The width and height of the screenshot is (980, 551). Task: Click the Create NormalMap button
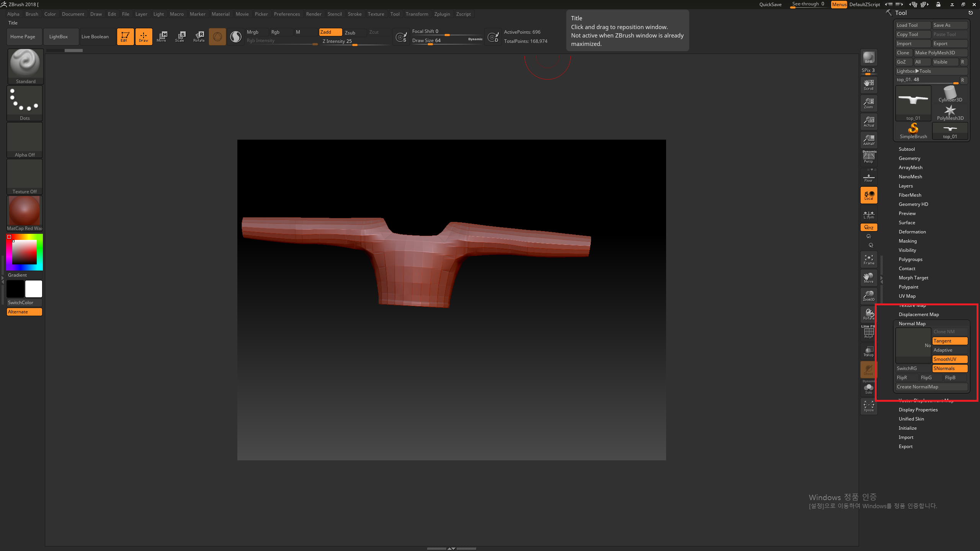931,387
